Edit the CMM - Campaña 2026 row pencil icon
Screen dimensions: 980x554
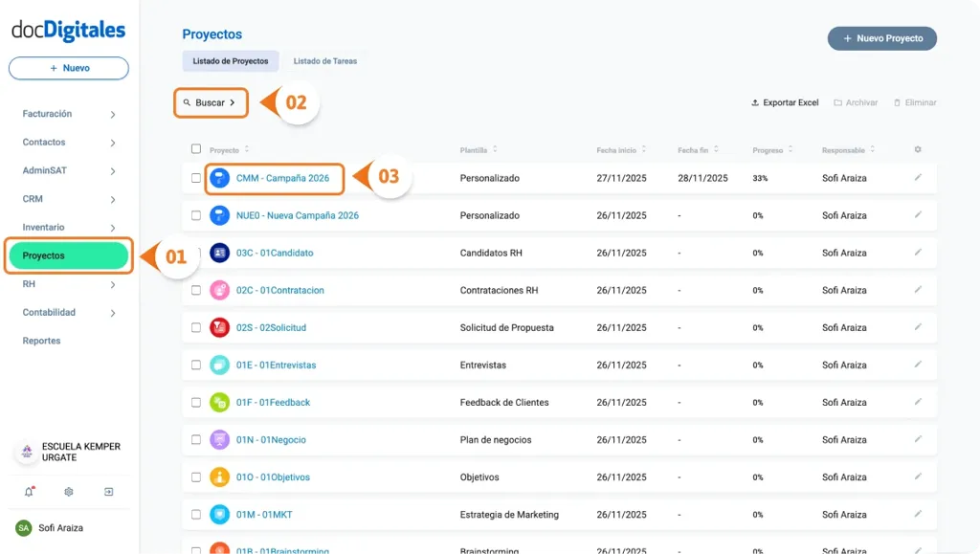pyautogui.click(x=917, y=178)
